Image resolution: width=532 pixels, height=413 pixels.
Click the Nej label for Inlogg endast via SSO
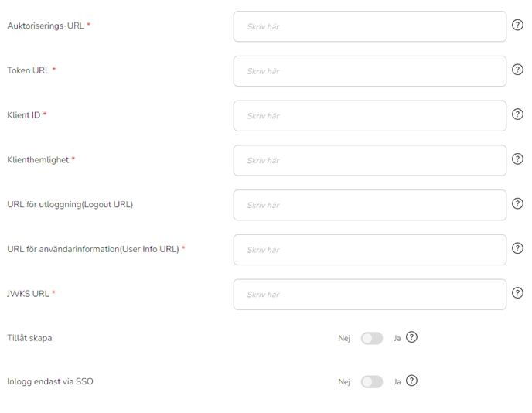click(x=344, y=382)
